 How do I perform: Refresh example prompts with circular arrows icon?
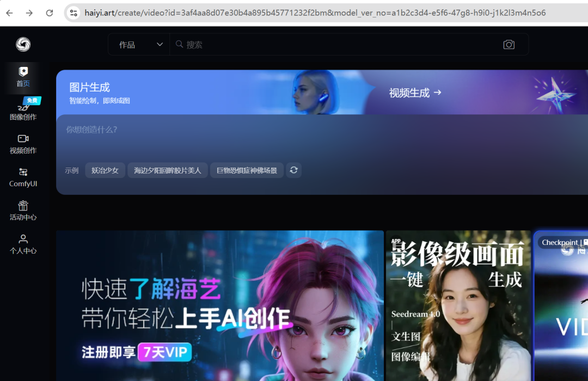[x=293, y=170]
